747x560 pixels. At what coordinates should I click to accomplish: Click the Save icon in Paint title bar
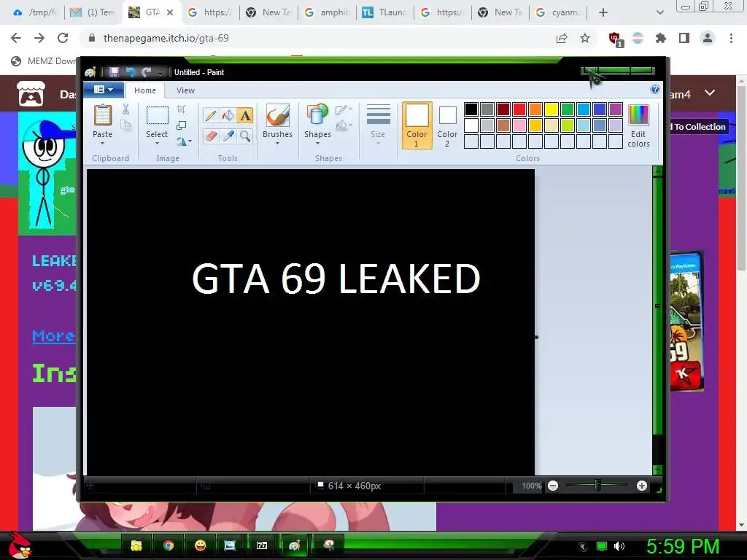click(114, 72)
